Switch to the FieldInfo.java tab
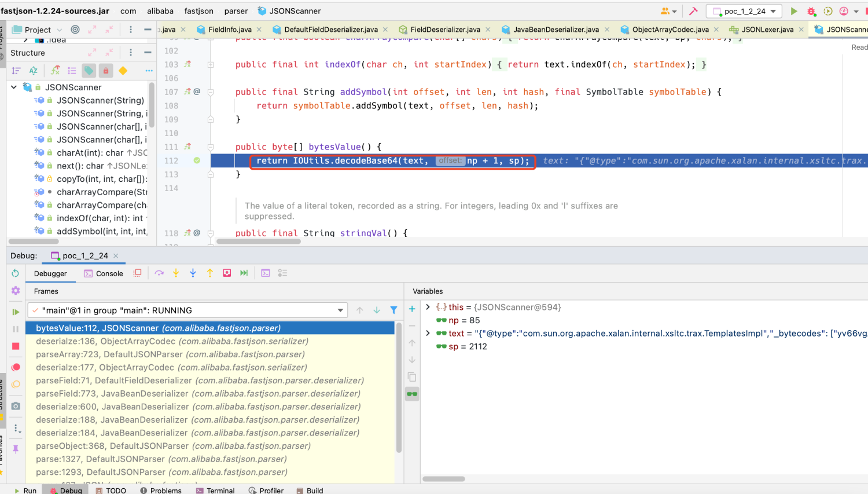Viewport: 868px width, 494px height. 229,30
